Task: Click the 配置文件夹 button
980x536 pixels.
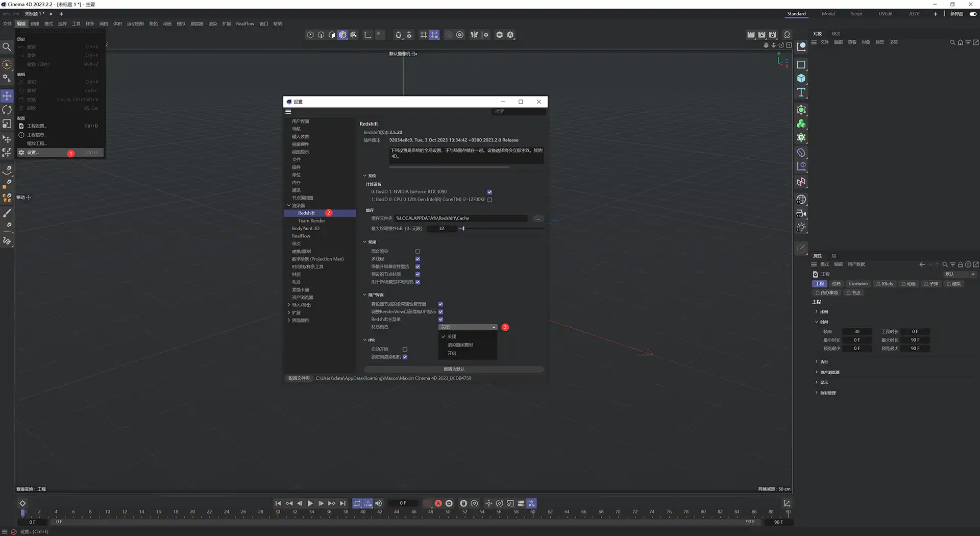Action: [299, 378]
